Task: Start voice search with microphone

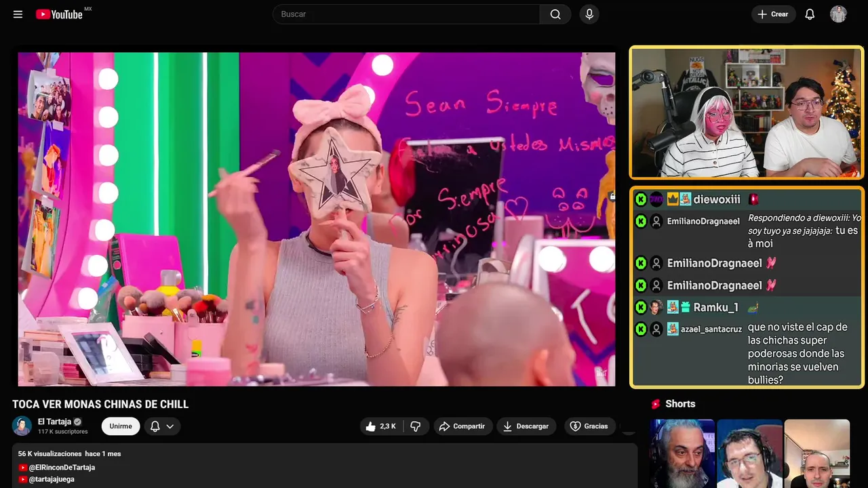Action: click(x=589, y=14)
